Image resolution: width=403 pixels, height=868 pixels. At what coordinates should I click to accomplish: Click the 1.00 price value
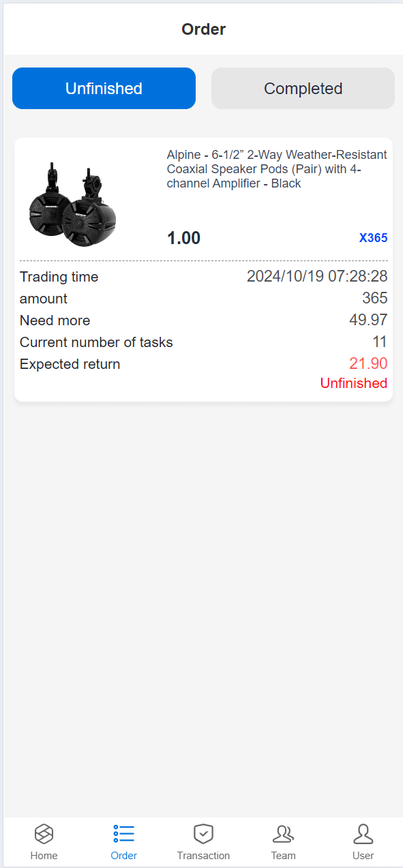pyautogui.click(x=183, y=238)
